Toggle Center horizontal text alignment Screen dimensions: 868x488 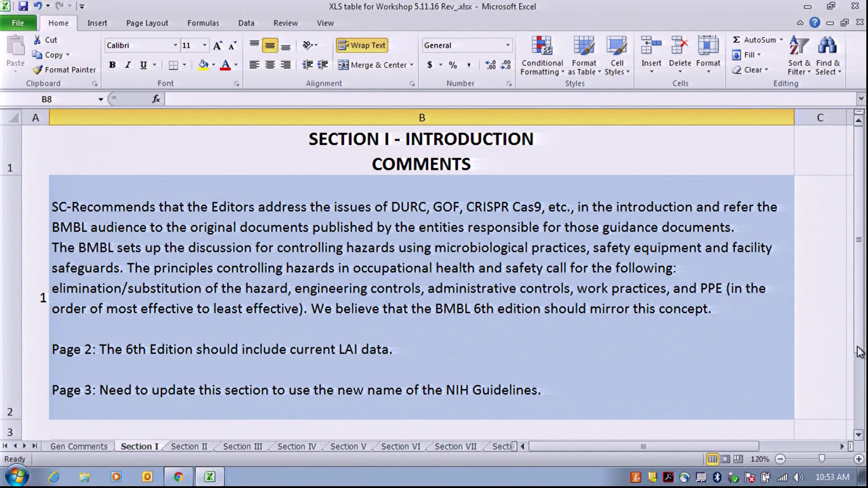point(270,65)
